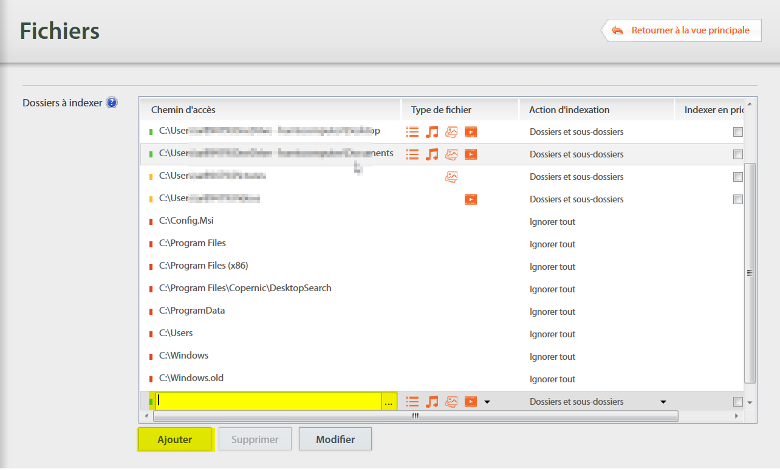The image size is (780, 470).
Task: Expand the Dossiers et sous-dossiers dropdown in the bottom row
Action: (663, 402)
